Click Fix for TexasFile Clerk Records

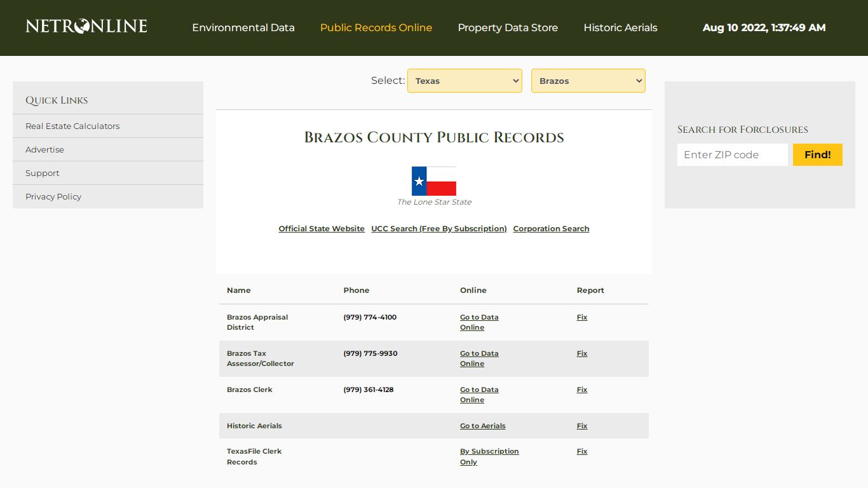(x=582, y=451)
